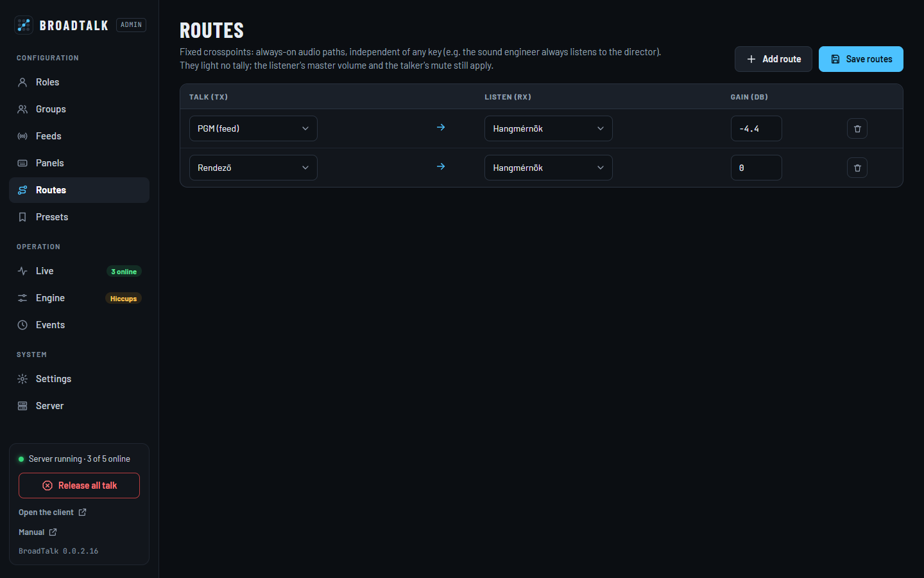Click the BroadTalk 0.0.2.16 version text
The height and width of the screenshot is (578, 924).
58,551
